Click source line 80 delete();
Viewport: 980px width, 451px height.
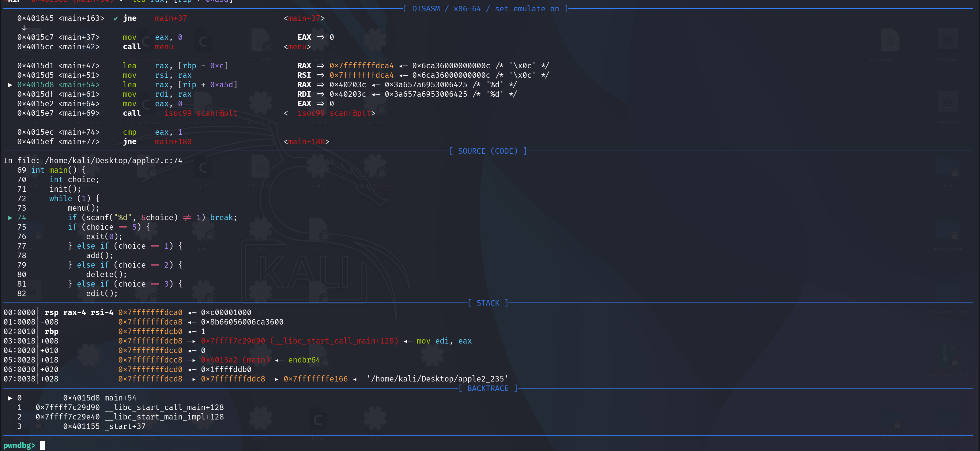coord(107,275)
